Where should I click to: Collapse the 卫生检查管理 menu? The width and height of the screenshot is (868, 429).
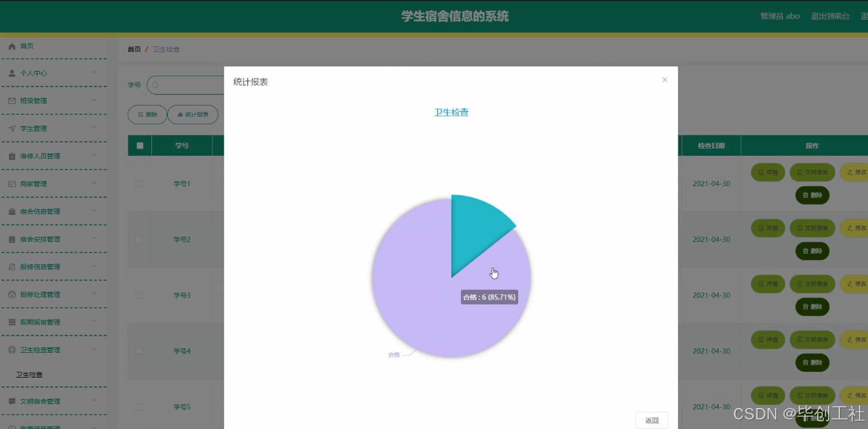[x=93, y=349]
